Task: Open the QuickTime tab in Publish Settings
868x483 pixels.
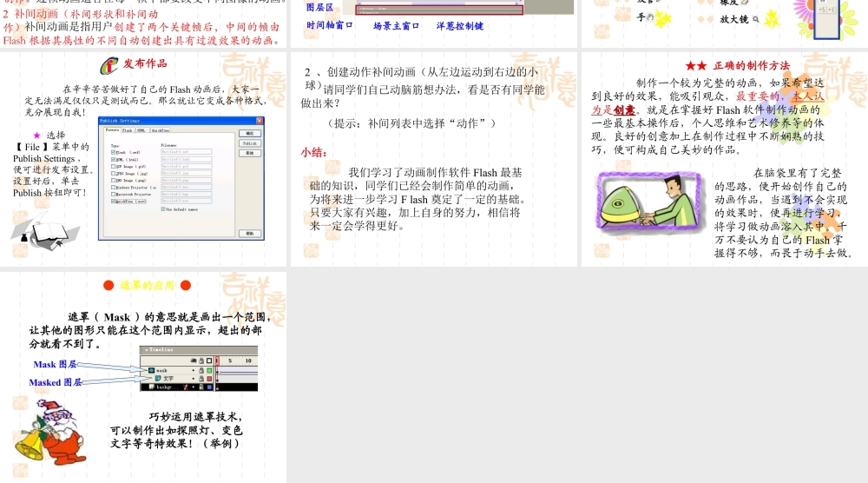Action: 160,130
